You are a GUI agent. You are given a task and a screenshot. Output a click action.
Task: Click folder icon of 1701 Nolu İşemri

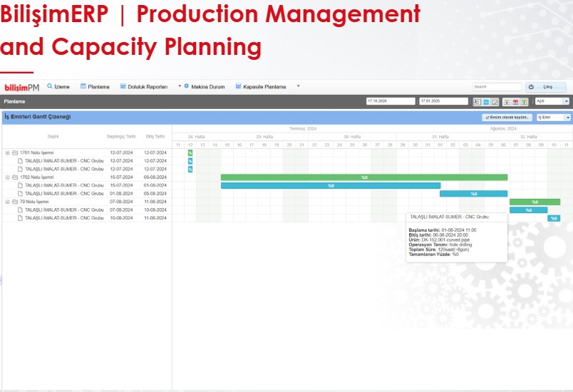15,153
